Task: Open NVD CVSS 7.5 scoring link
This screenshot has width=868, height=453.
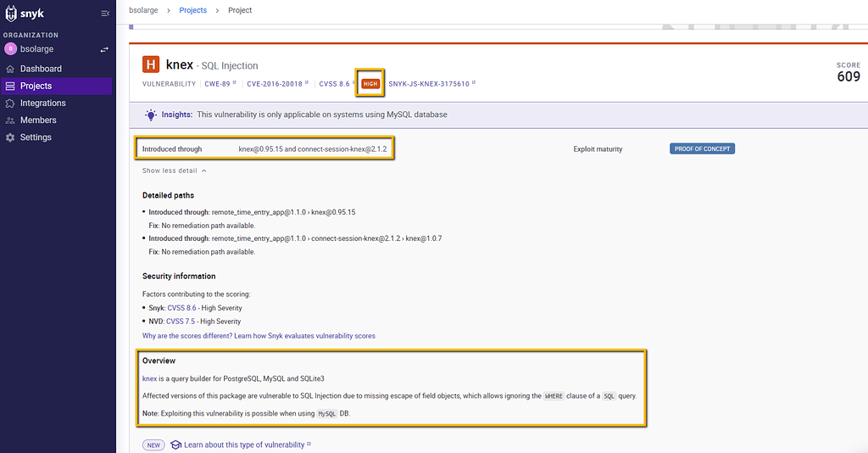Action: (181, 322)
